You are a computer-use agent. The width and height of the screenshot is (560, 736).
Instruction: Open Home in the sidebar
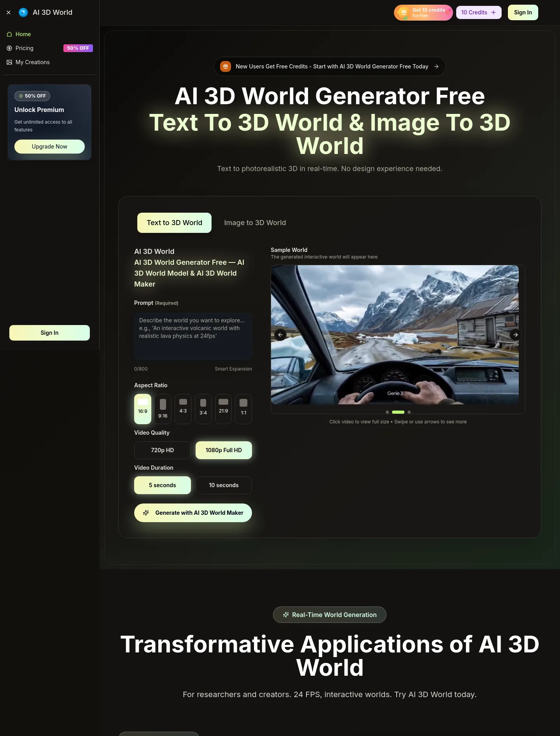[x=49, y=34]
